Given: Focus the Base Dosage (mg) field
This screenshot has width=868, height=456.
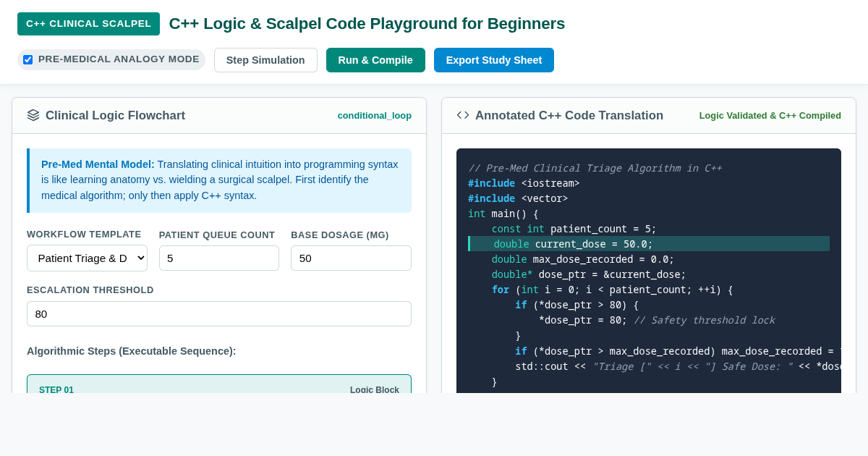Looking at the screenshot, I should click(351, 258).
